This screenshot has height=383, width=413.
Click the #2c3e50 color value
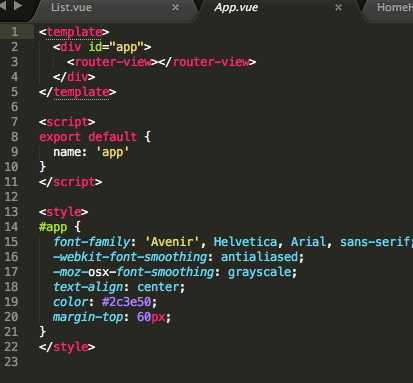click(x=126, y=302)
